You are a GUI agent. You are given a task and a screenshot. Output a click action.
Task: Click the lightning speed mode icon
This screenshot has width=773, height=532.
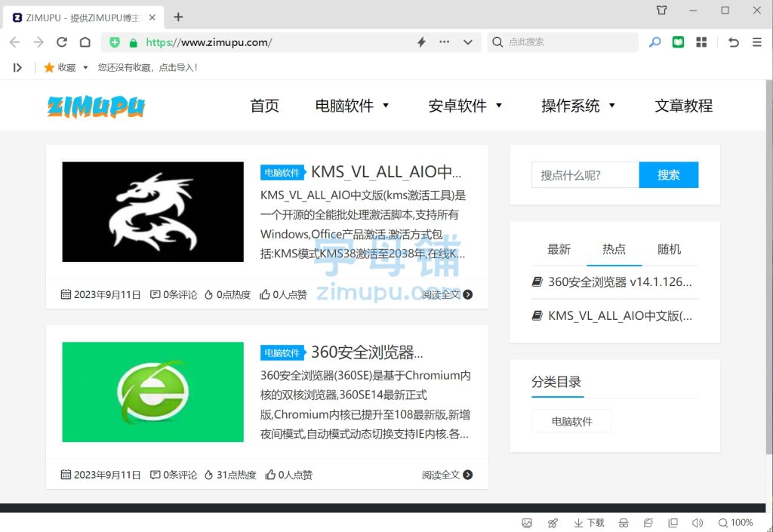click(x=421, y=42)
